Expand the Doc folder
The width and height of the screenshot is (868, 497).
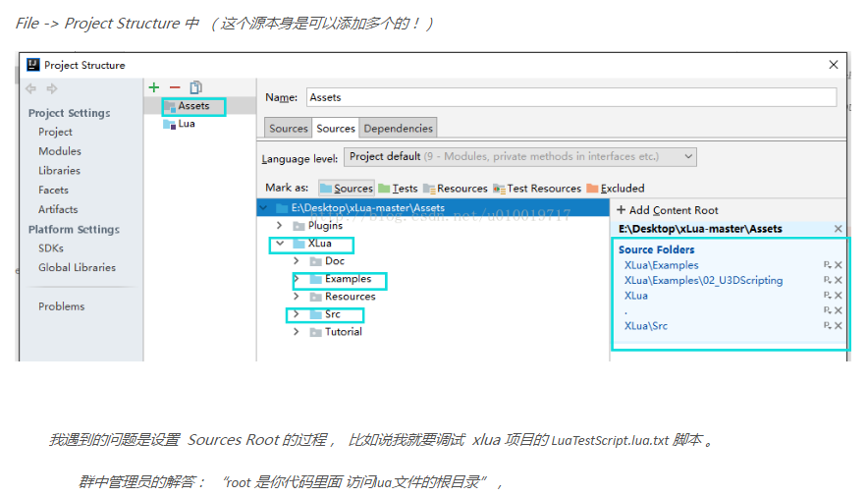pos(297,260)
